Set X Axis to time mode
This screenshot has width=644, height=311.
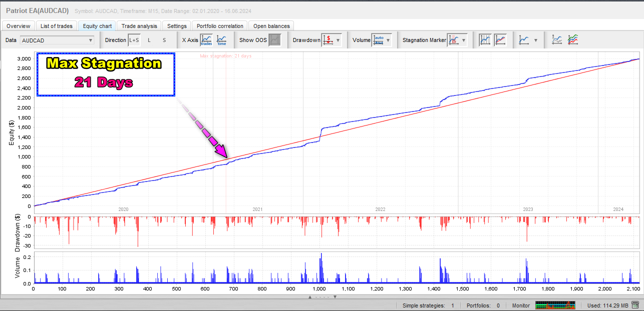pyautogui.click(x=221, y=40)
